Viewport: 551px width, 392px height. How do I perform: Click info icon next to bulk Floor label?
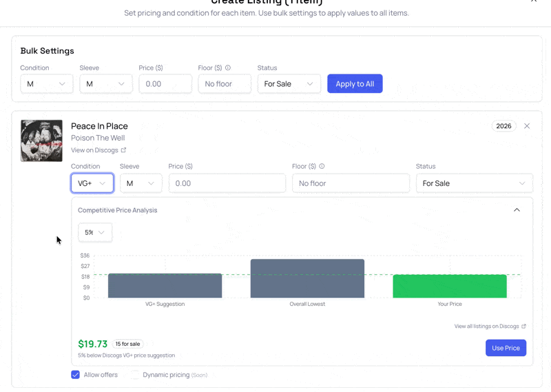point(228,68)
